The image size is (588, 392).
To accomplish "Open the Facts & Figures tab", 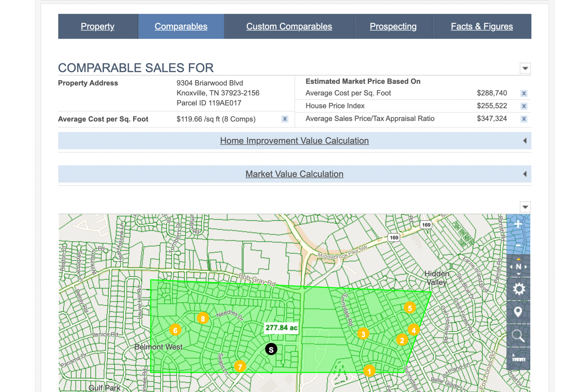I will point(481,26).
